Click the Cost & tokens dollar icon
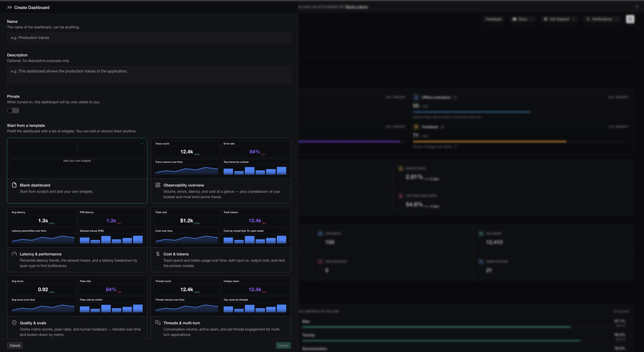 coord(158,254)
